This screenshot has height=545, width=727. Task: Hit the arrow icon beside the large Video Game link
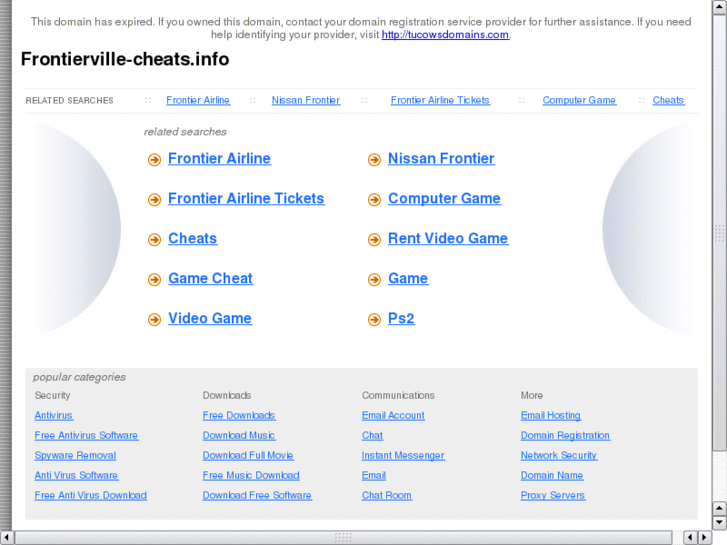(154, 320)
